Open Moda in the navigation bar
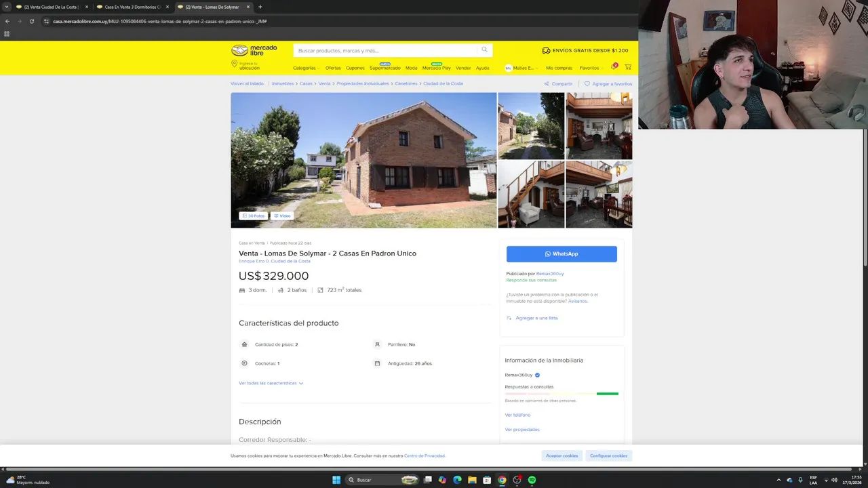Image resolution: width=868 pixels, height=488 pixels. [412, 68]
